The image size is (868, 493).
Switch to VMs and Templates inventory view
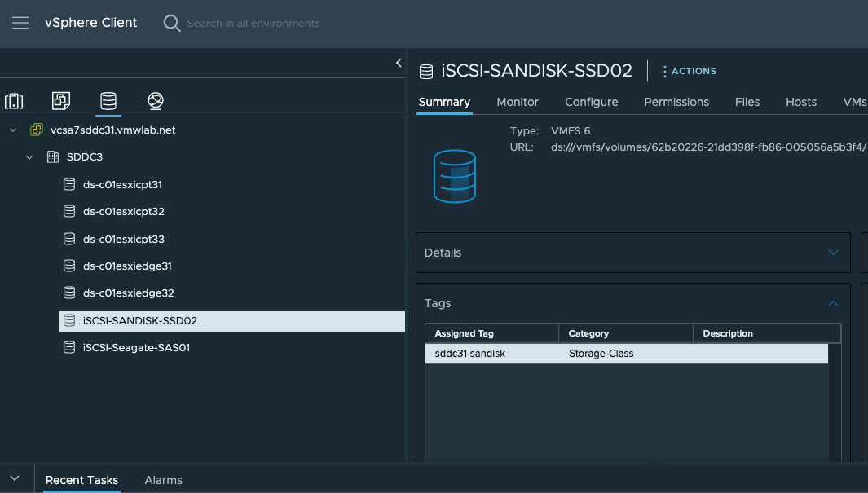(61, 101)
